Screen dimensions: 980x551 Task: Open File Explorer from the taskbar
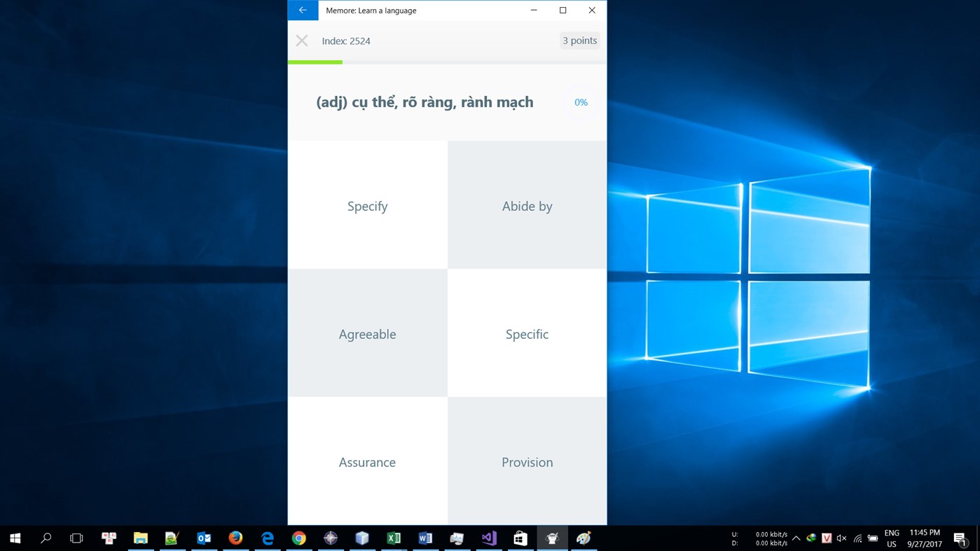(x=140, y=538)
